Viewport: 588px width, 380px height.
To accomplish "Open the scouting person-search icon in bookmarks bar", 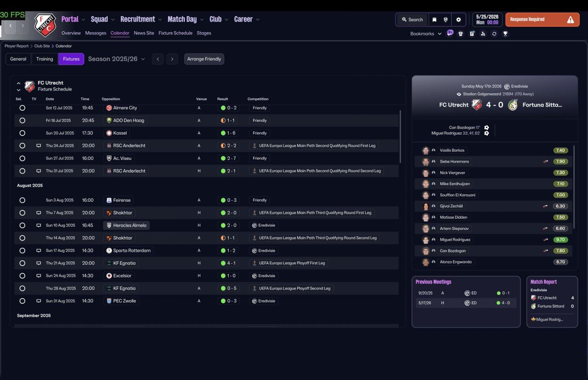I will click(x=483, y=34).
